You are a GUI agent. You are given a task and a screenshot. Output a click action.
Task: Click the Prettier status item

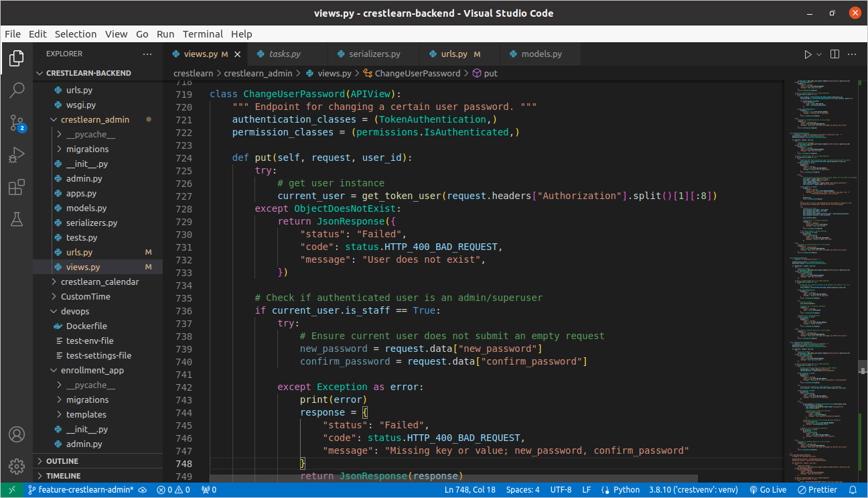(x=816, y=490)
